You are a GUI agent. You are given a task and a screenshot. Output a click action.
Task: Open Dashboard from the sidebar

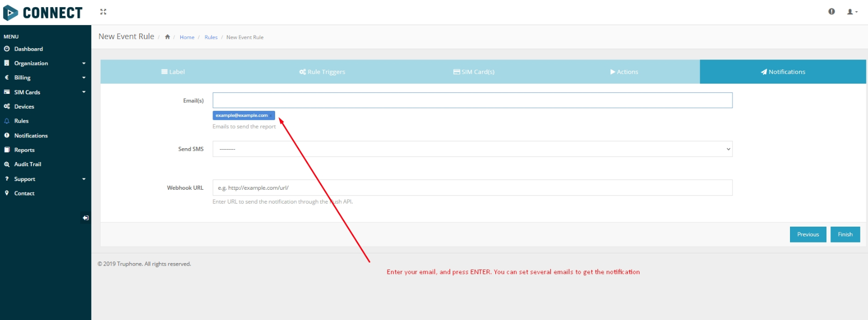tap(28, 49)
